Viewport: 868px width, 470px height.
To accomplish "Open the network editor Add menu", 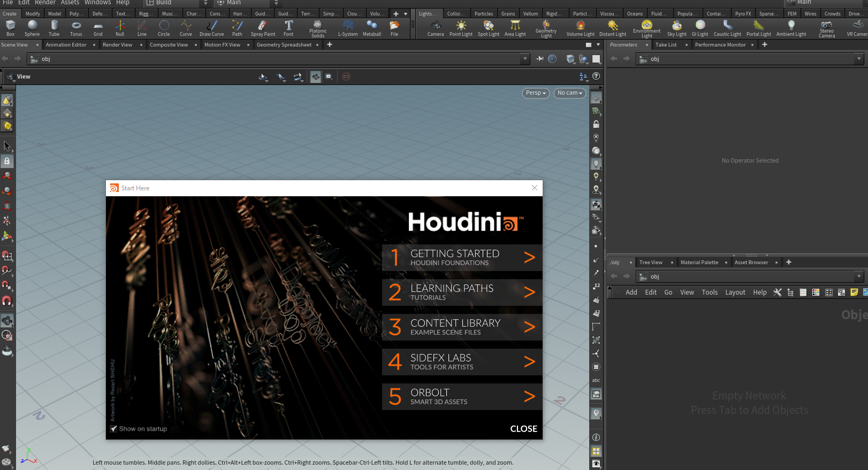I will point(631,292).
